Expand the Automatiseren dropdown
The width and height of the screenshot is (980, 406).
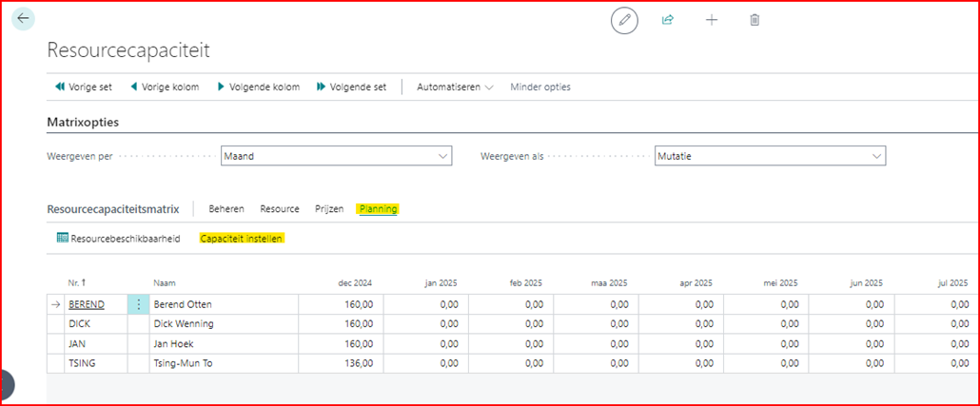(x=455, y=87)
